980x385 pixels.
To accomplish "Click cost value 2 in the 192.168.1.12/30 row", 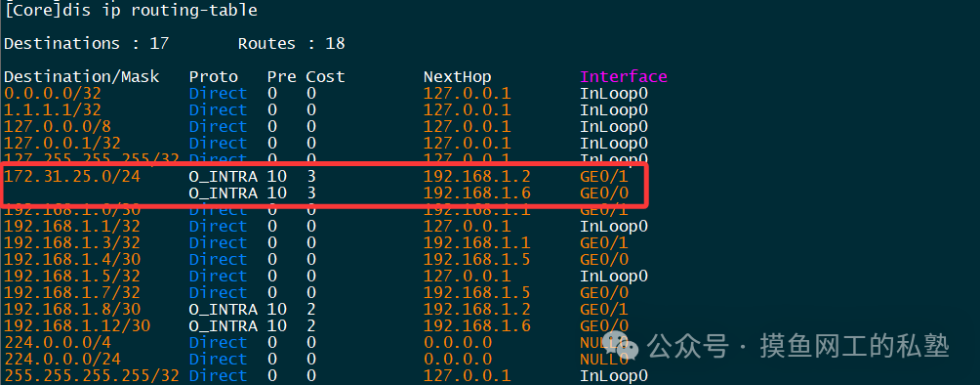I will [x=310, y=326].
